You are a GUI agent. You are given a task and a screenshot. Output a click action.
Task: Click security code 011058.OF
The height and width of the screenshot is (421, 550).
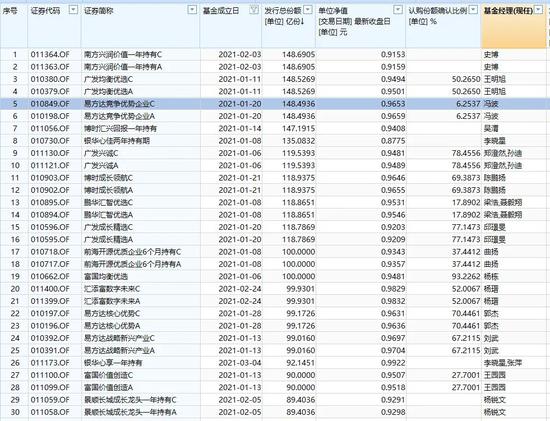(50, 412)
